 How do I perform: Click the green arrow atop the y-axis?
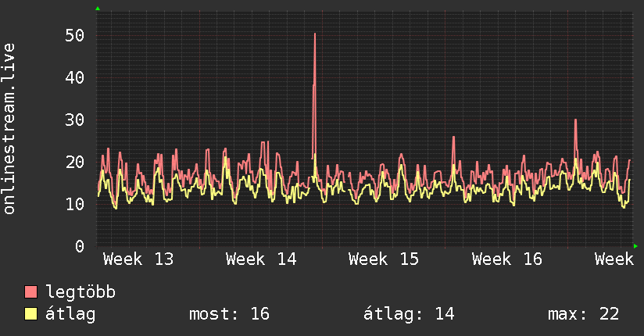98,9
